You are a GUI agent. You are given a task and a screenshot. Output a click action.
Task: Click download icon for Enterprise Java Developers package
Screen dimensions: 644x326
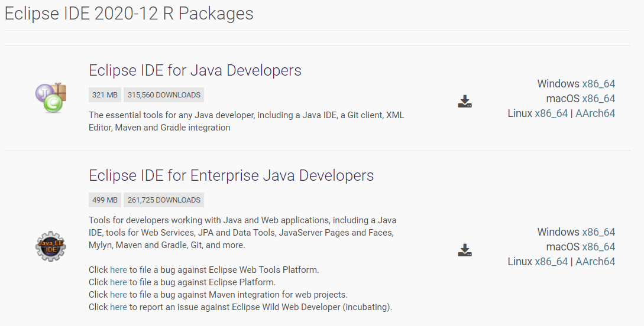pos(465,250)
